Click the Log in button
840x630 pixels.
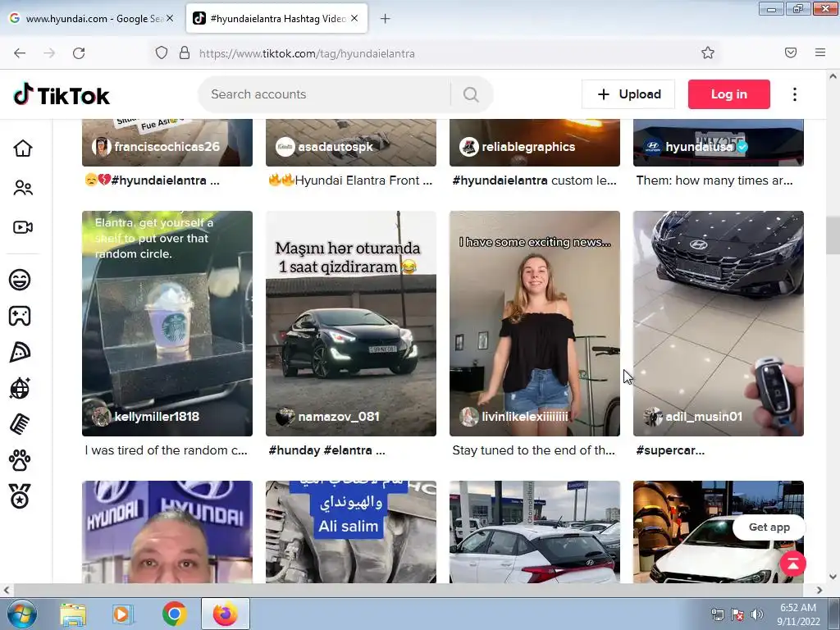pos(729,94)
